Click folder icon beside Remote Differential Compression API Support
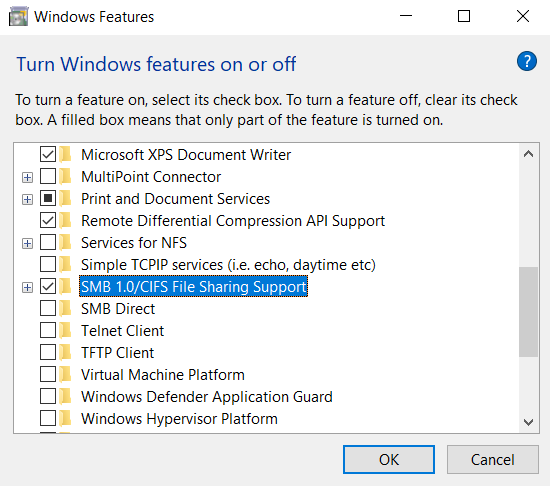 click(65, 221)
